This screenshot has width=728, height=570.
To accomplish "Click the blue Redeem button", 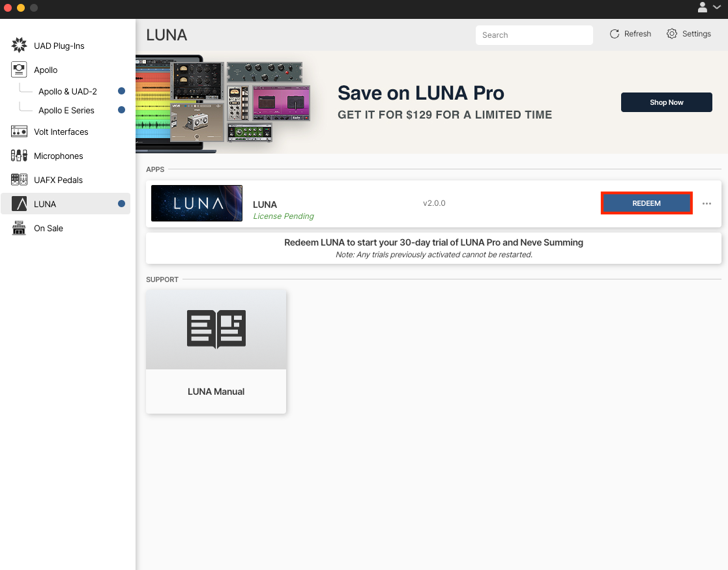I will 647,203.
